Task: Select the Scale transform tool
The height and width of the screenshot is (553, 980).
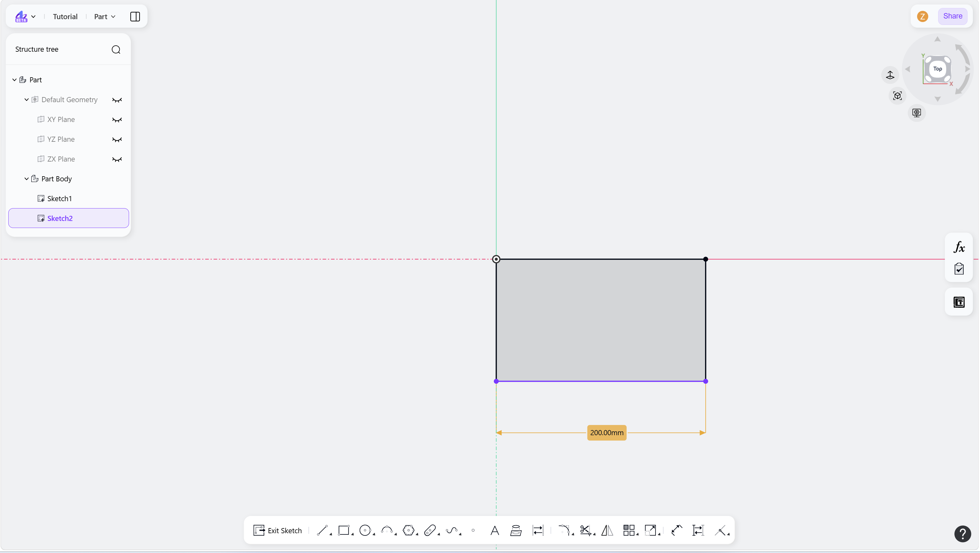Action: (x=650, y=530)
